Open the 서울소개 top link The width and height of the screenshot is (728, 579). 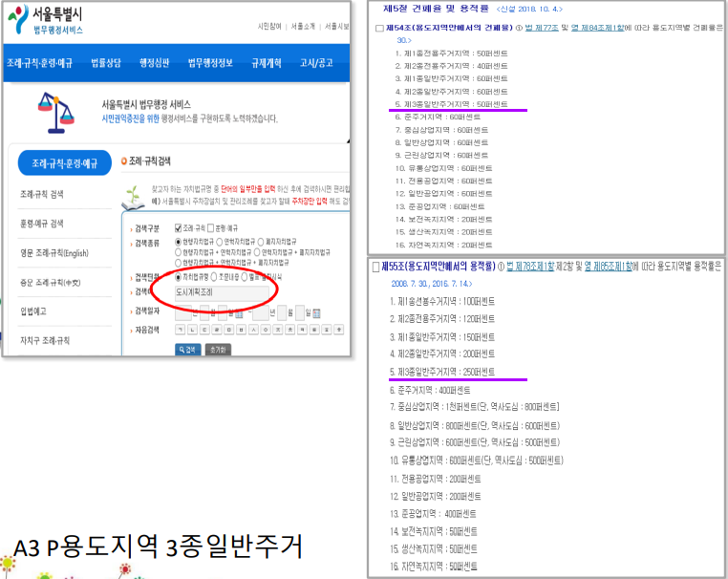pos(303,27)
